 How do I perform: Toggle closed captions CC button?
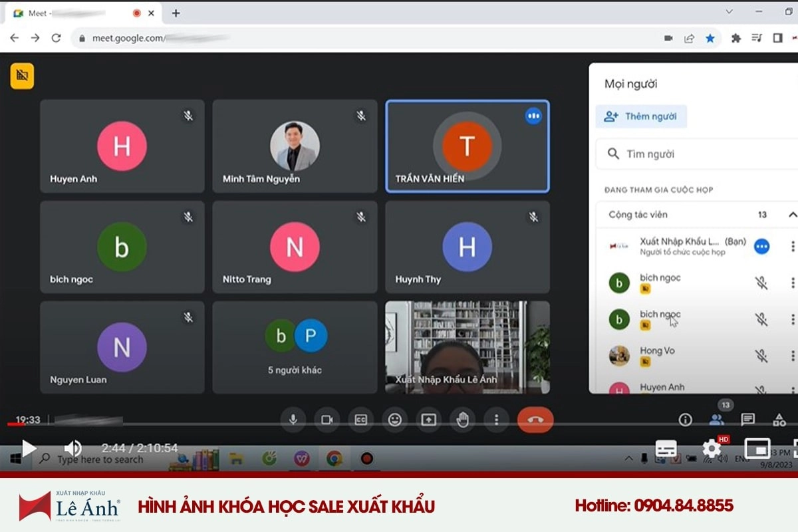tap(361, 420)
